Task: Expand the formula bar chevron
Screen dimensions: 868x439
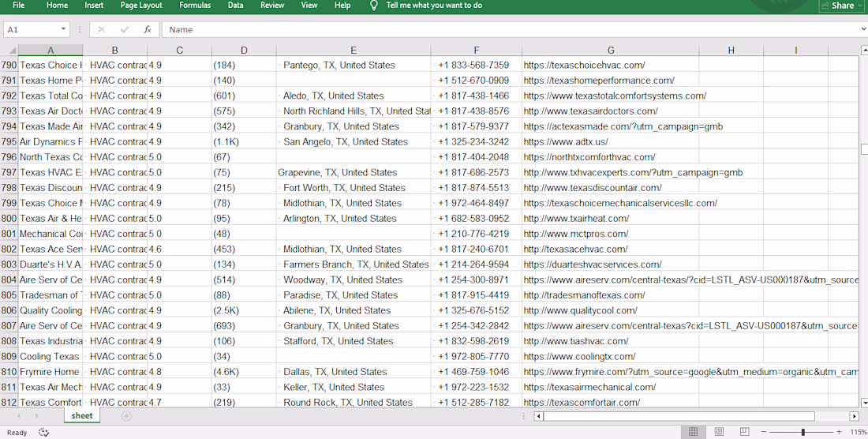Action: coord(863,29)
